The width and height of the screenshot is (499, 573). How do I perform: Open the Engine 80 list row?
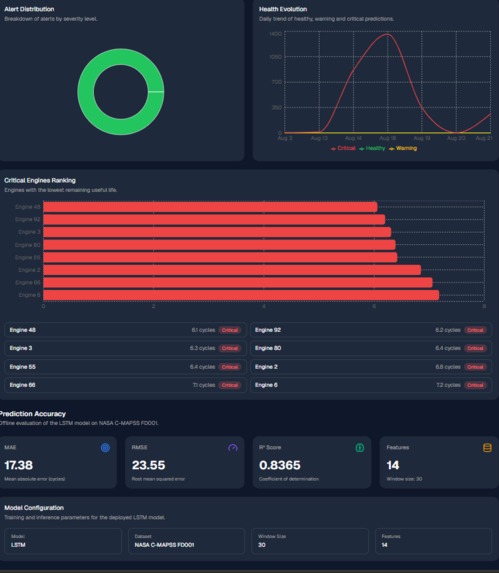(371, 348)
